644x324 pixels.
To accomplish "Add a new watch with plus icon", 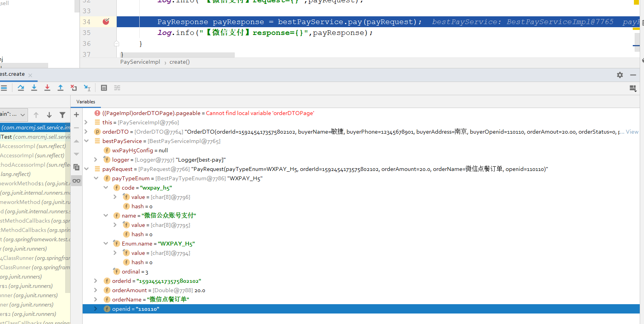I will tap(76, 115).
